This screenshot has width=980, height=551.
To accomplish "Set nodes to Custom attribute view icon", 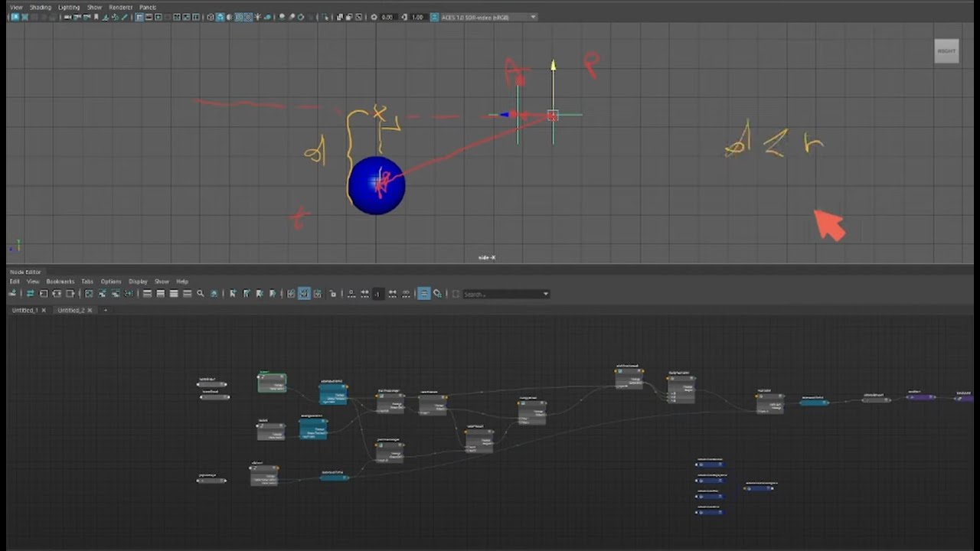I will (187, 293).
